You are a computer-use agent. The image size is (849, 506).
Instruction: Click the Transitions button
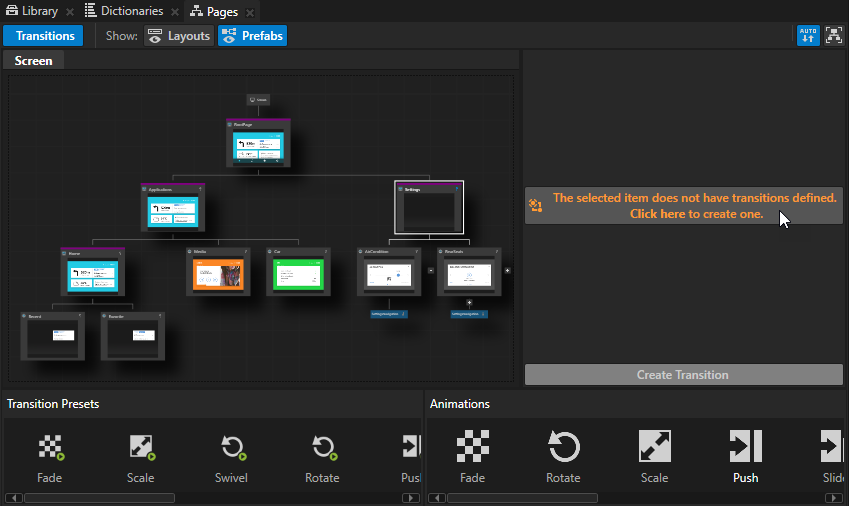point(44,36)
